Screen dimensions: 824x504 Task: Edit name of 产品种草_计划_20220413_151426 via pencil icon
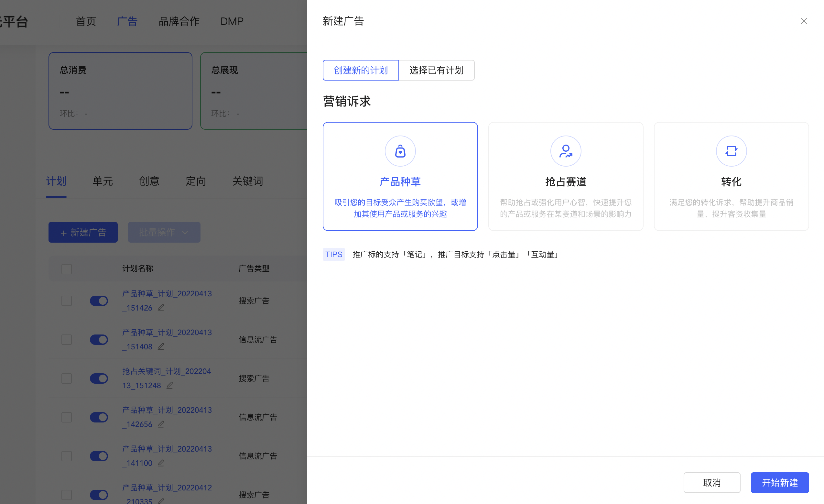[161, 307]
